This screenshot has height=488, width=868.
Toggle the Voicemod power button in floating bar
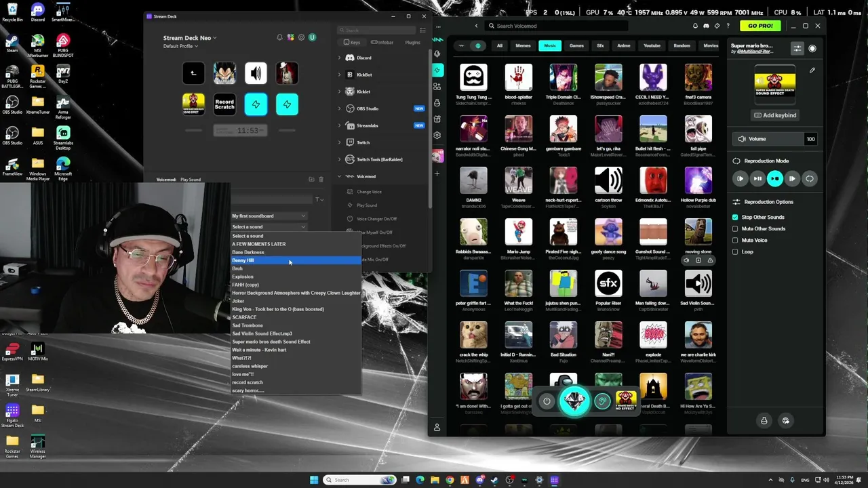[x=547, y=401]
